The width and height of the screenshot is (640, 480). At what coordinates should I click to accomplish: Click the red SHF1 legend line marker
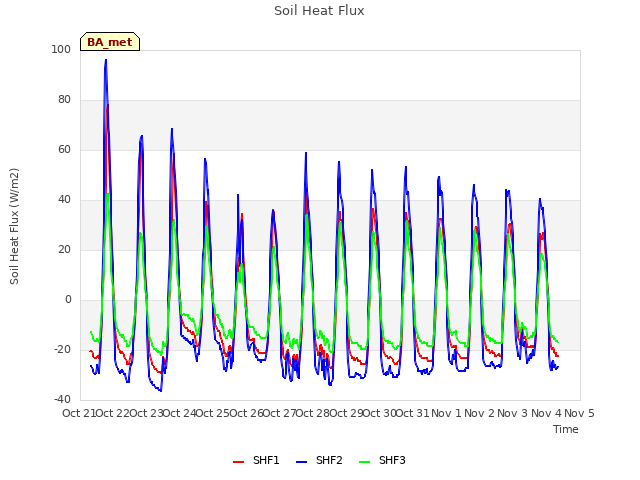click(x=238, y=462)
